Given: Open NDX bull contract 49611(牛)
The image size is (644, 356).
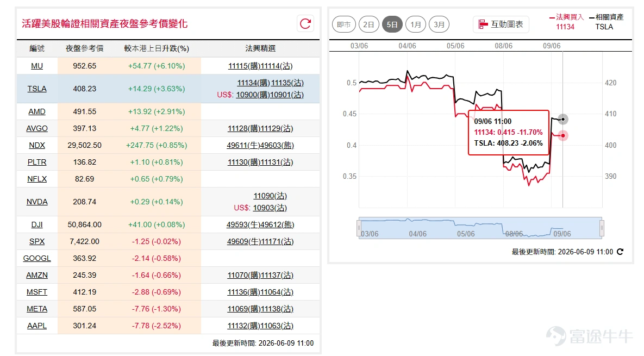Looking at the screenshot, I should [x=243, y=145].
